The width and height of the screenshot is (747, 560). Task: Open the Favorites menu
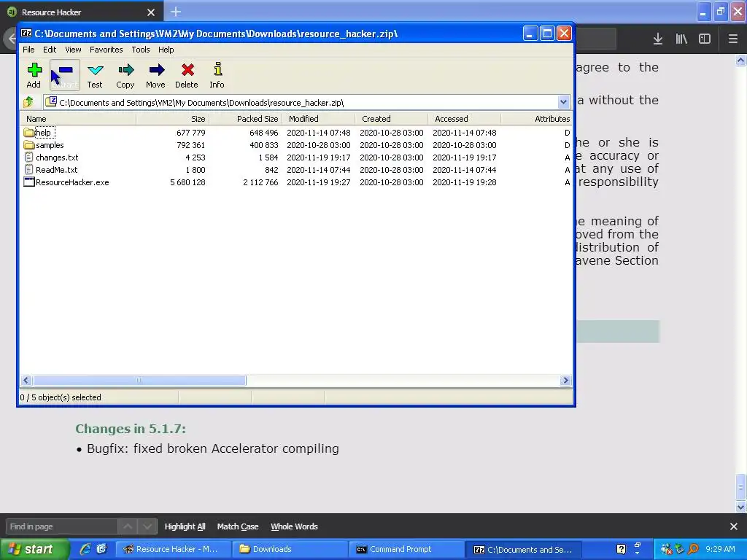(107, 50)
